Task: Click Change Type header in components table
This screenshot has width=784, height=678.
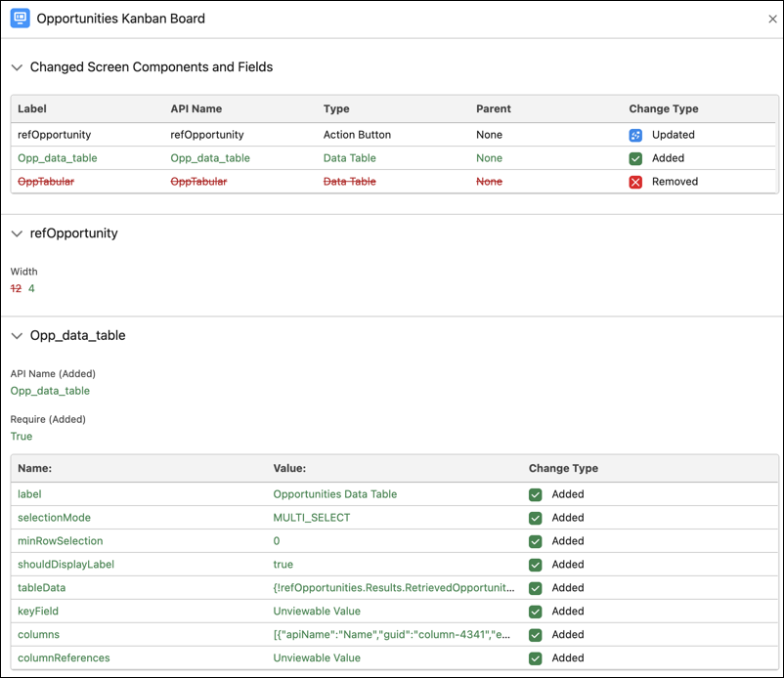Action: (664, 108)
